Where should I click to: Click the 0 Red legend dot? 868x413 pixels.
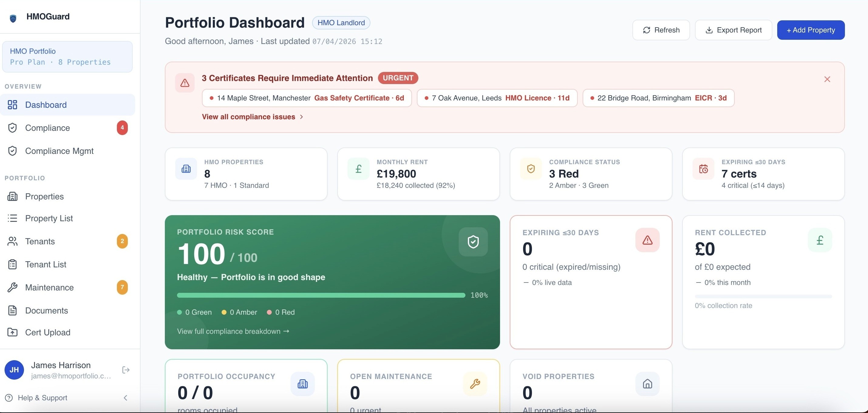pyautogui.click(x=269, y=312)
